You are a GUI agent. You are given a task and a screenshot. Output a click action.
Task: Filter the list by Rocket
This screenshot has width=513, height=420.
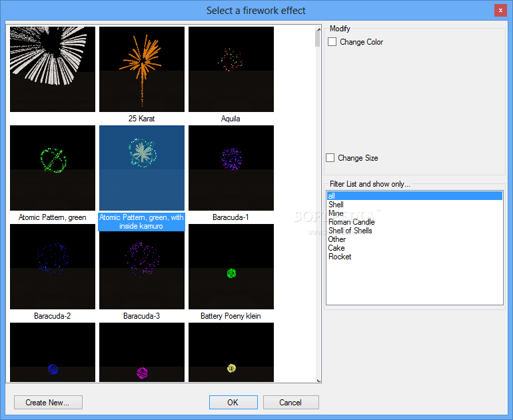pyautogui.click(x=414, y=257)
